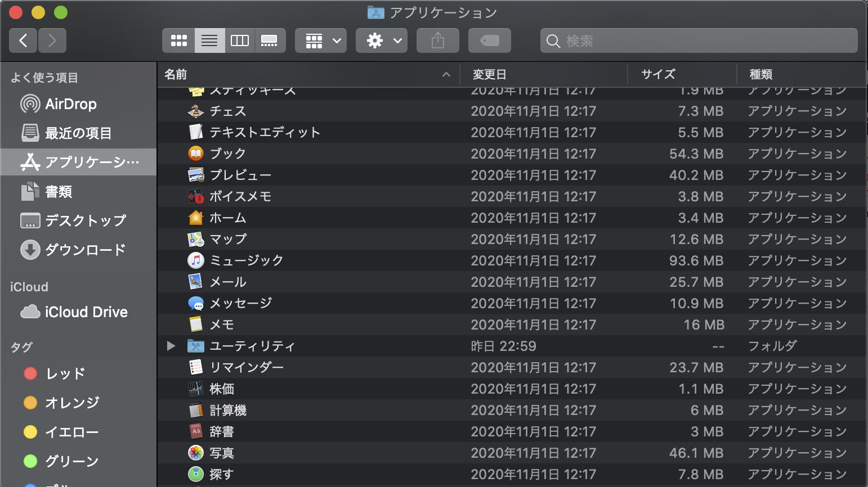Screen dimensions: 868x487
Task: Select the プレビュー app icon
Action: click(x=195, y=175)
